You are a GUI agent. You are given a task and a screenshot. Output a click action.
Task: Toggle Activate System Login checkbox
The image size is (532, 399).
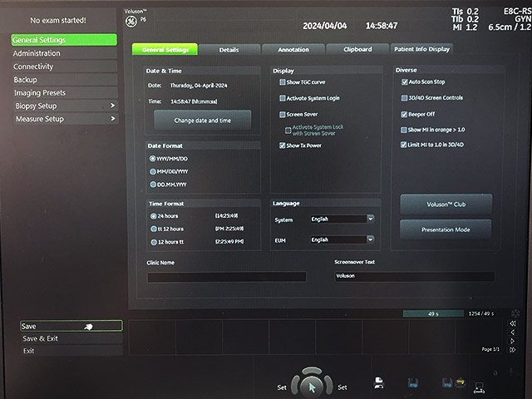[x=283, y=98]
